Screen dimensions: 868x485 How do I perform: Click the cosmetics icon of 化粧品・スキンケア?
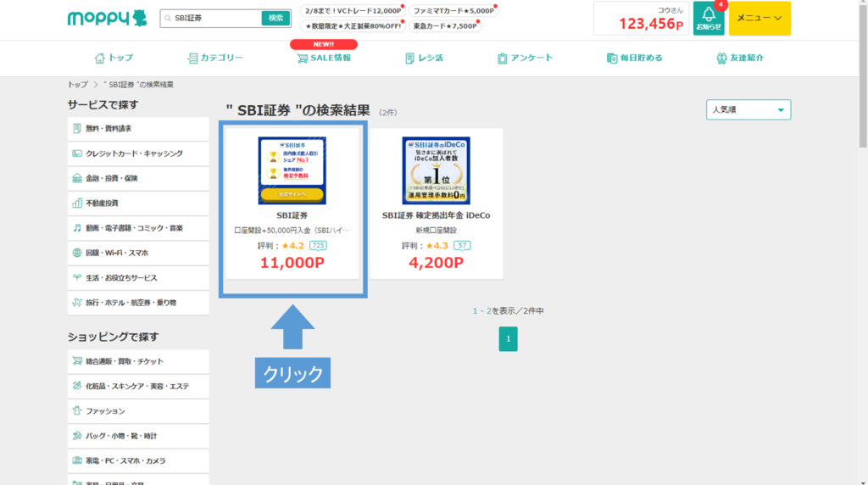coord(77,386)
